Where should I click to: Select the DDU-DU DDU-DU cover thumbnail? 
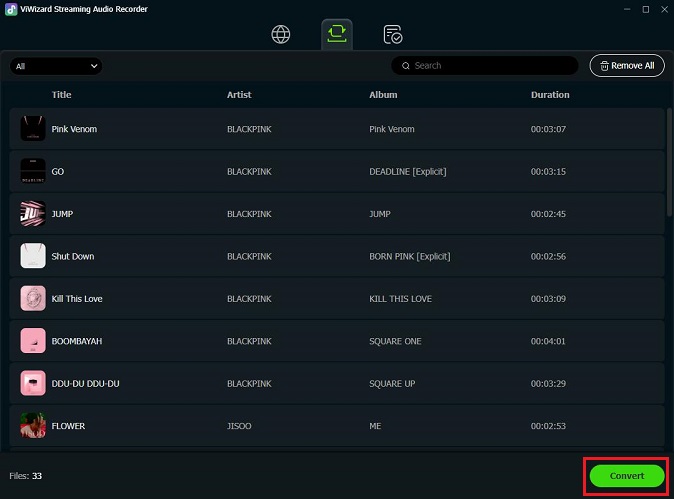point(33,383)
